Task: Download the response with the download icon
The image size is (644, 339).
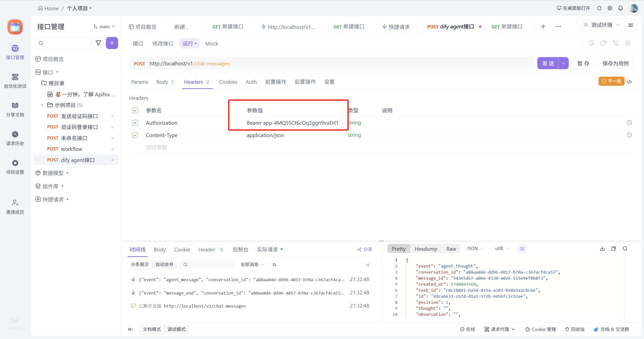Action: point(602,249)
